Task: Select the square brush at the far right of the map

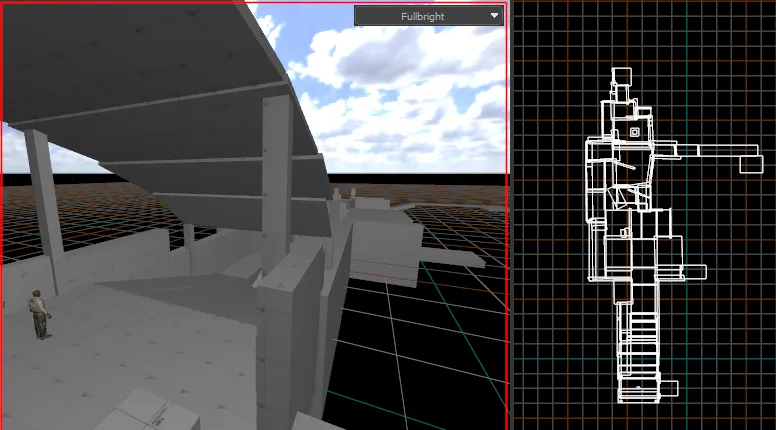Action: tap(751, 164)
